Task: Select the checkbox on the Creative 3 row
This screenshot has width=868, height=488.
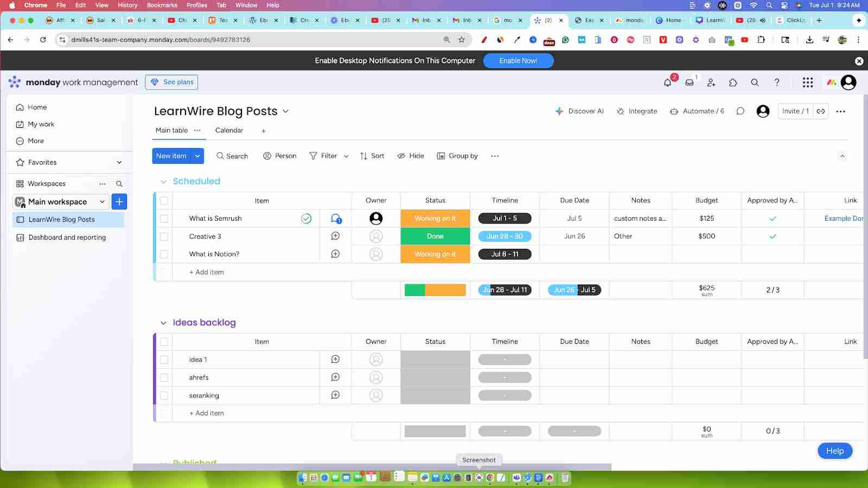Action: pos(164,236)
